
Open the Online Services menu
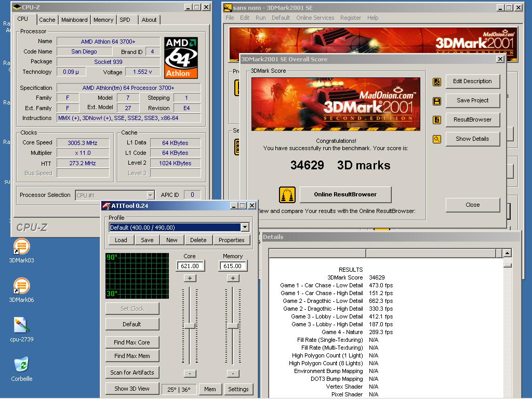point(315,18)
